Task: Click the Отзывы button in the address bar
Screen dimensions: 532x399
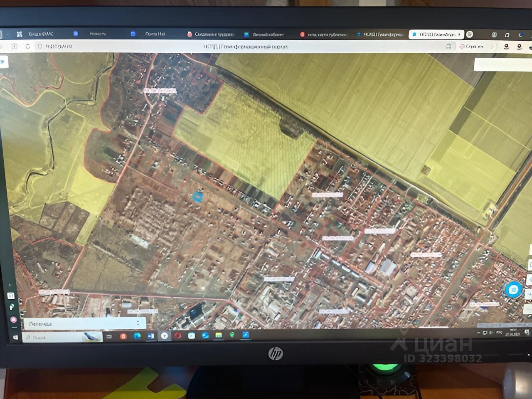Action: pos(471,47)
